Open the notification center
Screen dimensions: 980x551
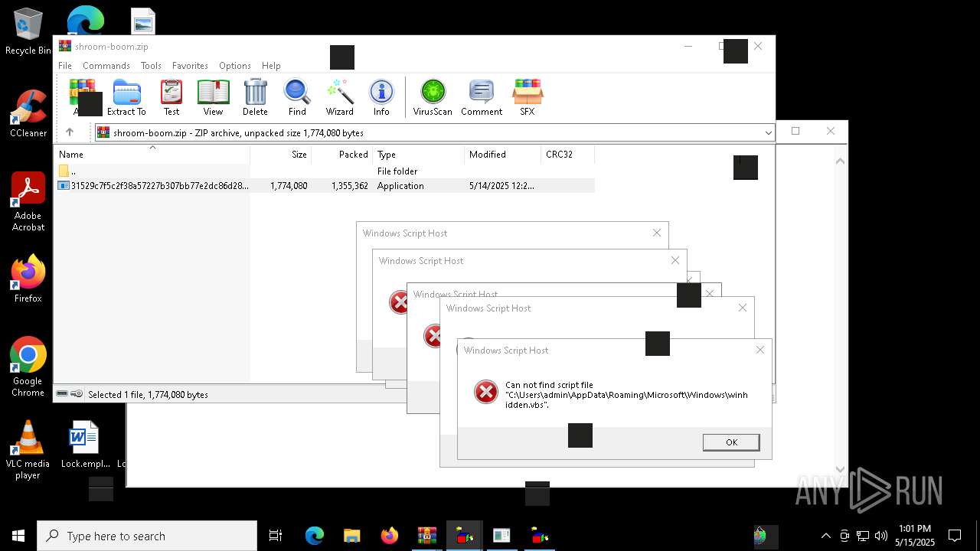955,536
